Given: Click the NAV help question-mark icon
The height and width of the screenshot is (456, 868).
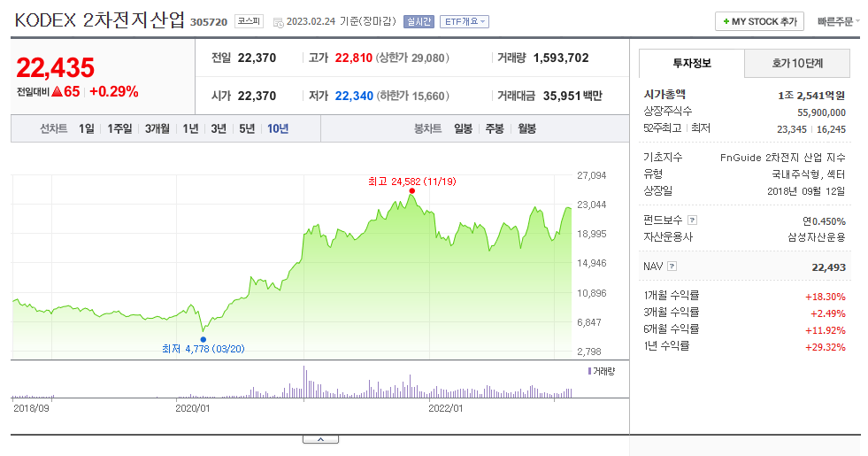Looking at the screenshot, I should tap(672, 266).
